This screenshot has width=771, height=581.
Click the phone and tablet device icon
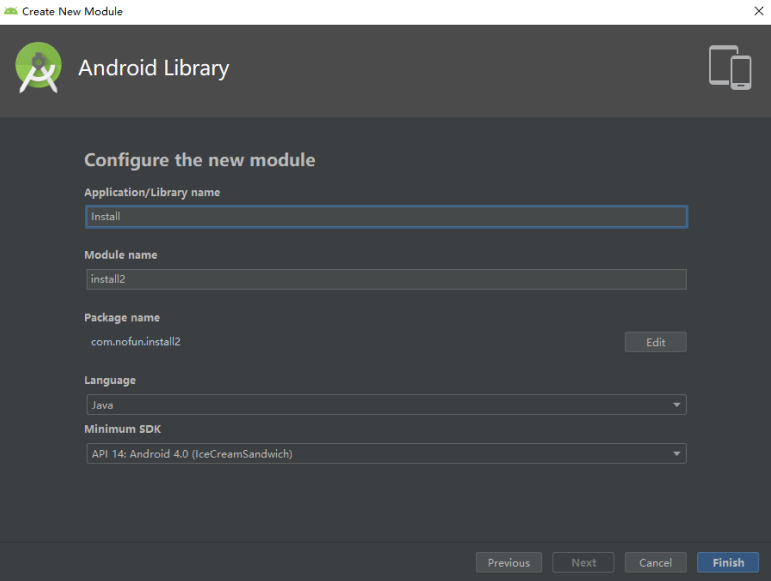click(x=730, y=67)
